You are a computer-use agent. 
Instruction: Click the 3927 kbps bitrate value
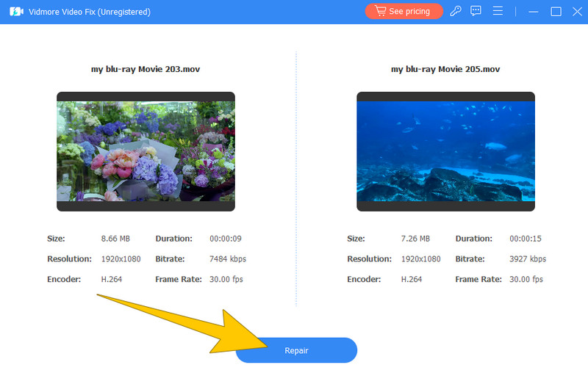tap(527, 259)
